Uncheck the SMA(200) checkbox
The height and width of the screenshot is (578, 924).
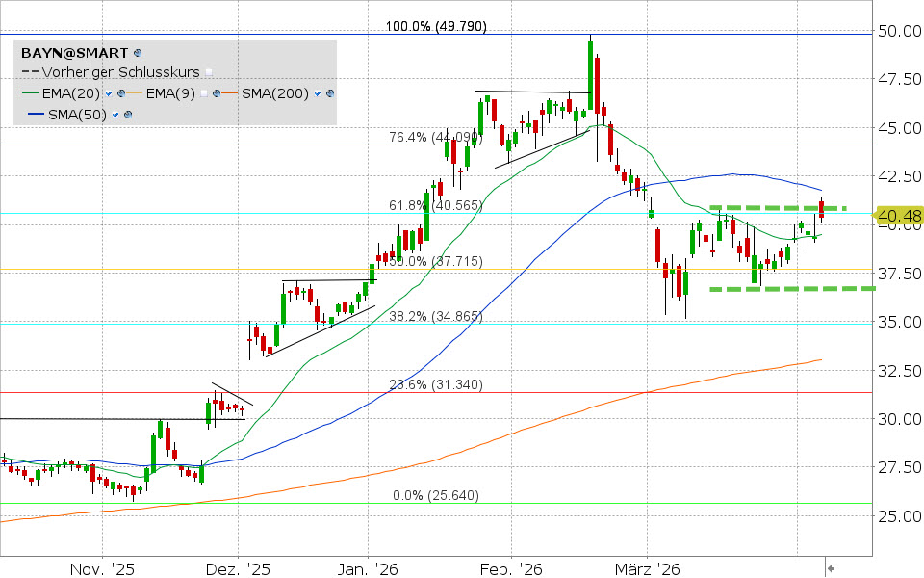(x=319, y=93)
